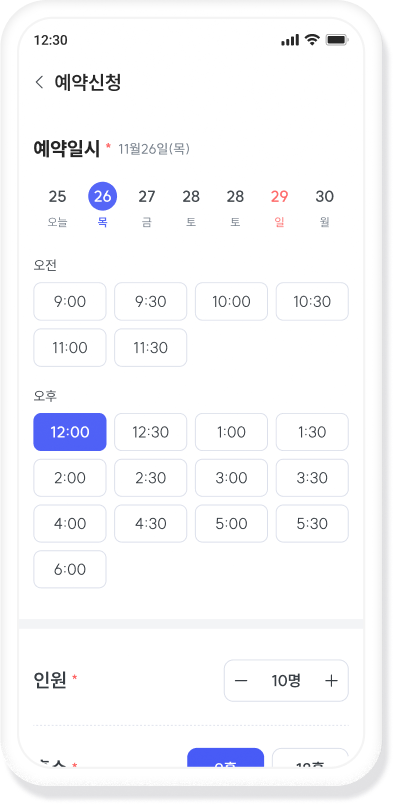Screen dimensions: 394x805
Task: Choose the 1:30 afternoon slot
Action: pyautogui.click(x=312, y=432)
